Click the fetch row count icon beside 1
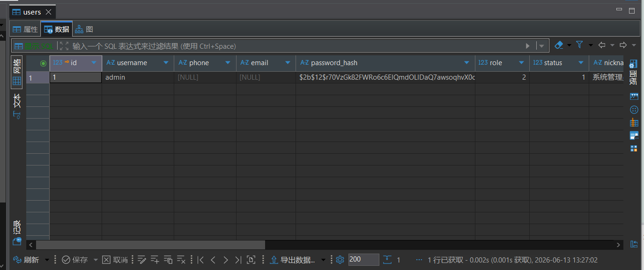Image resolution: width=644 pixels, height=270 pixels. (x=387, y=260)
